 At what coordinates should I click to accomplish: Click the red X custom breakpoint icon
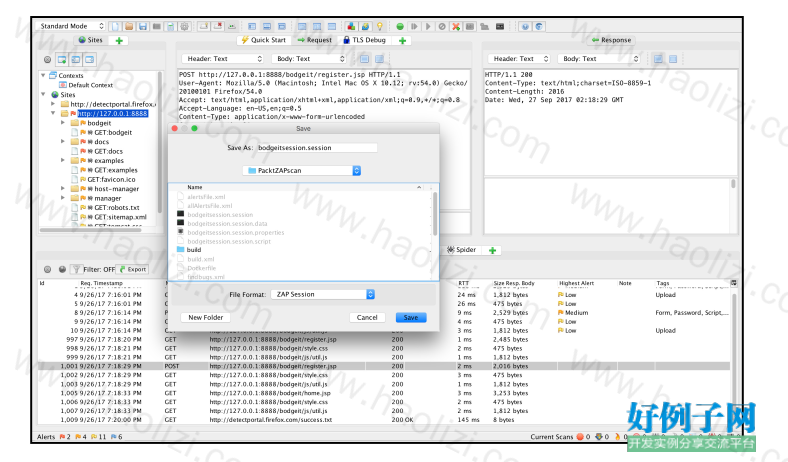tap(456, 27)
